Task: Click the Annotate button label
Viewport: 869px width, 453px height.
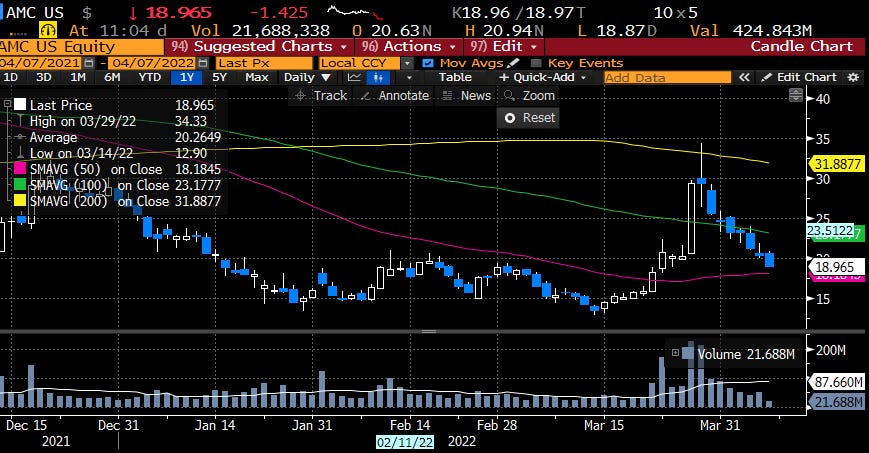Action: pyautogui.click(x=403, y=96)
